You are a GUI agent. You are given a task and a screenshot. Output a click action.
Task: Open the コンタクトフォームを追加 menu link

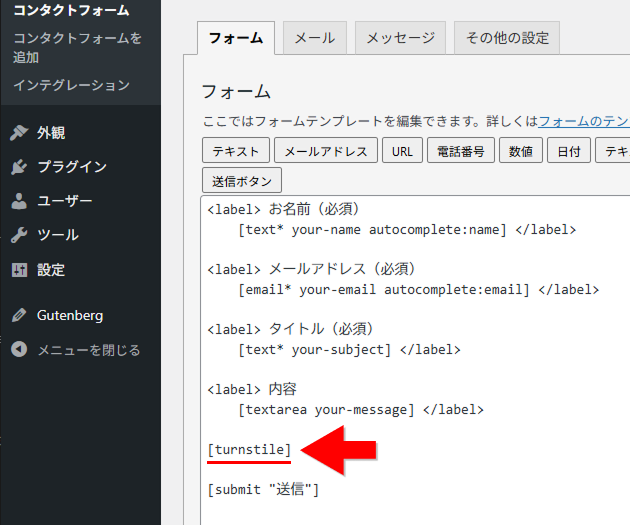(x=78, y=48)
